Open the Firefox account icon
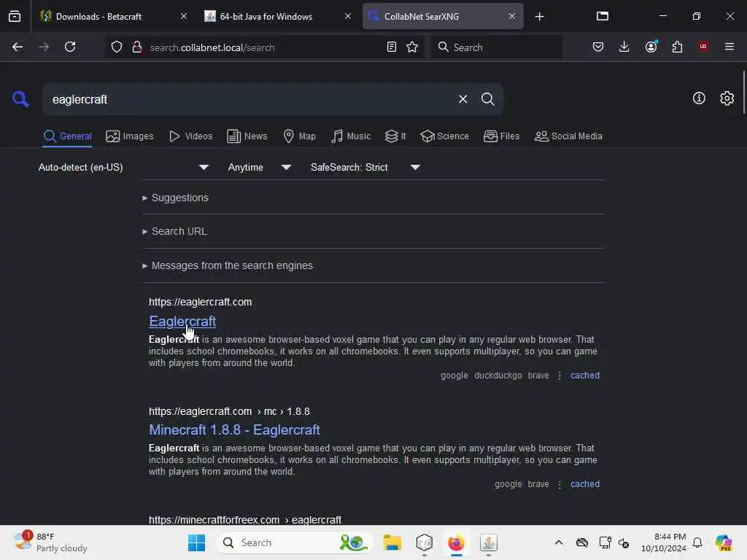 pos(651,47)
